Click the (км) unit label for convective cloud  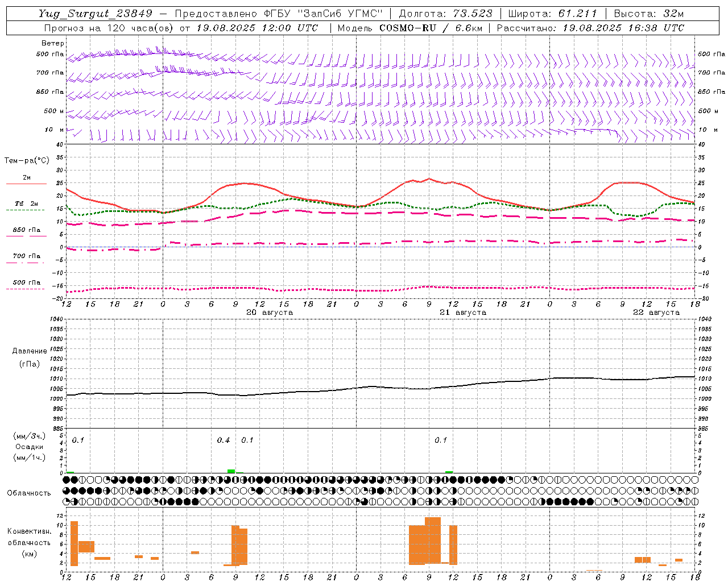point(30,554)
